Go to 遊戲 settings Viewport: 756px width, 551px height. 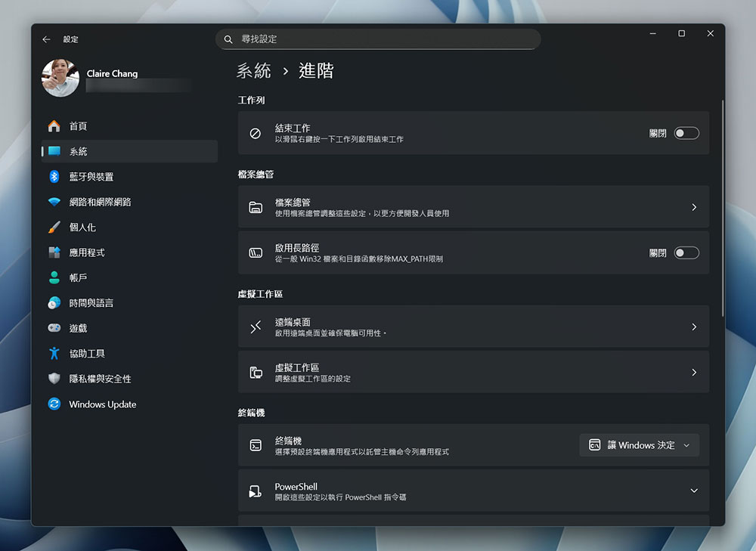129,328
